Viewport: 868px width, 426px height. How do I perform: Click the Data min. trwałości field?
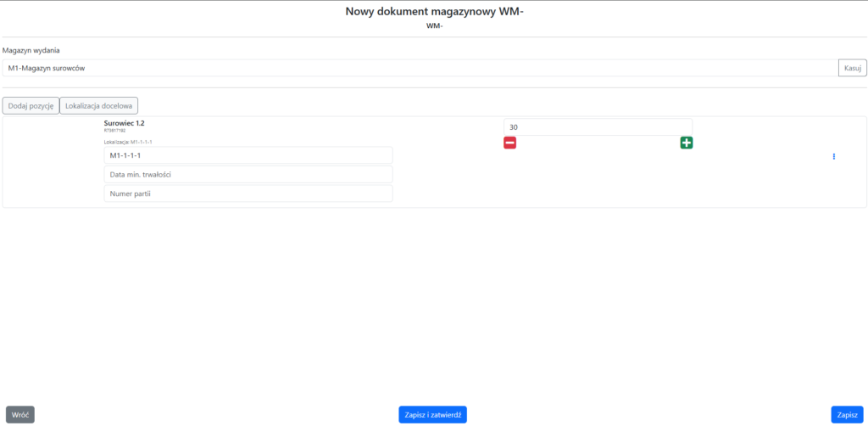248,175
